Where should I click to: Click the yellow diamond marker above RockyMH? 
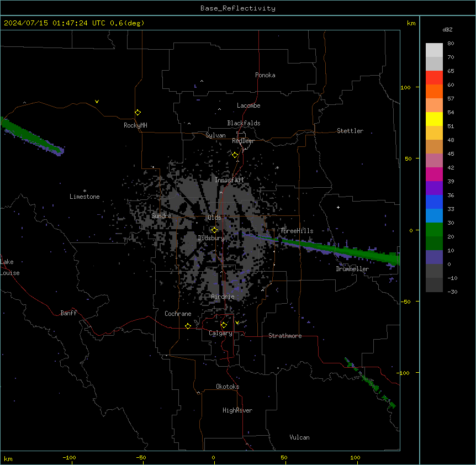point(137,113)
